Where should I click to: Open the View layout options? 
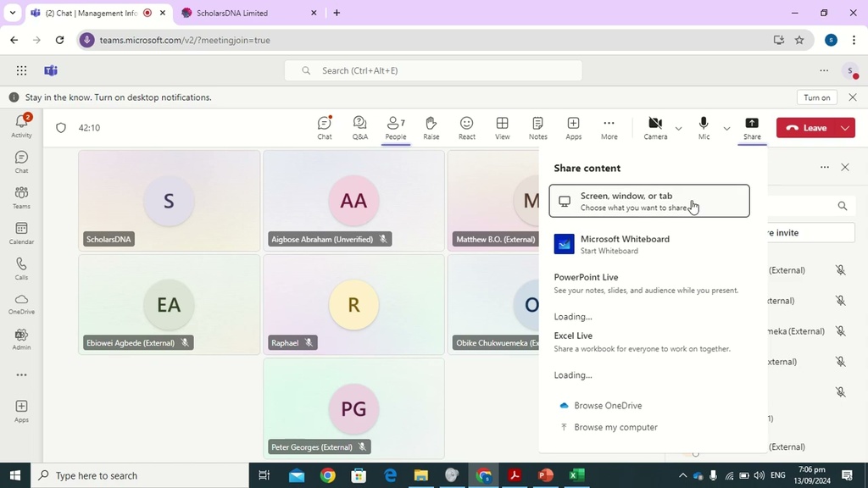click(502, 127)
